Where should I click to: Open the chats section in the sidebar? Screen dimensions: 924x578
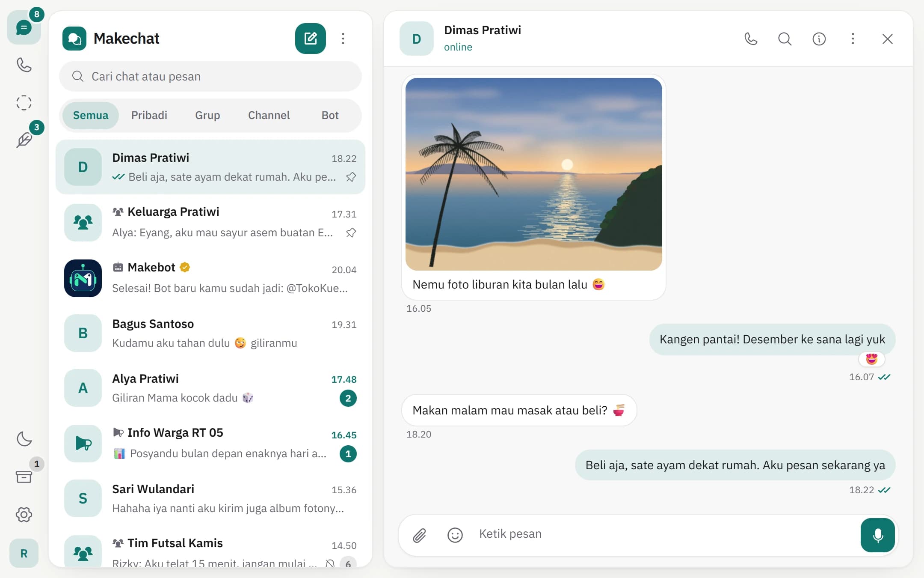point(24,28)
